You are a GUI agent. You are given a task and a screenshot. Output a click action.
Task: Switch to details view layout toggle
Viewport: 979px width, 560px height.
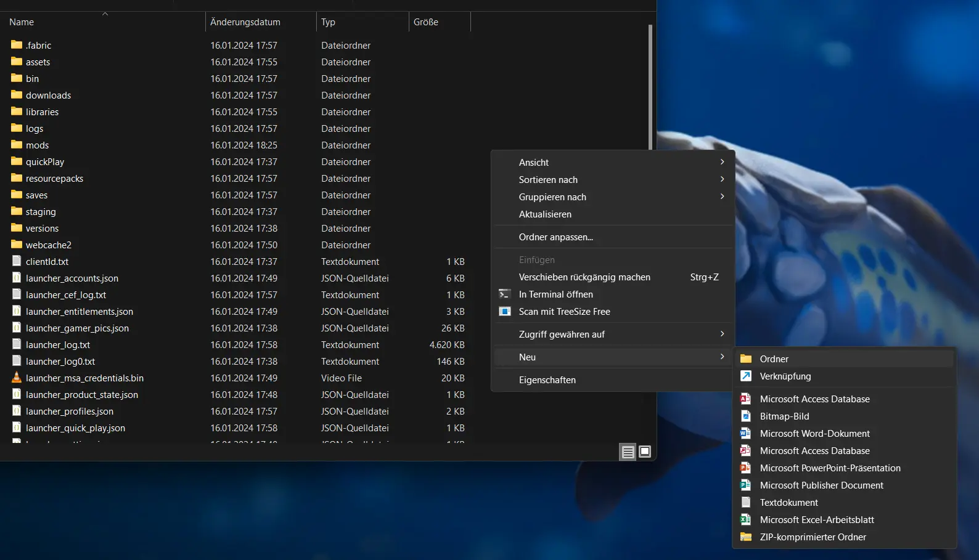click(x=628, y=452)
